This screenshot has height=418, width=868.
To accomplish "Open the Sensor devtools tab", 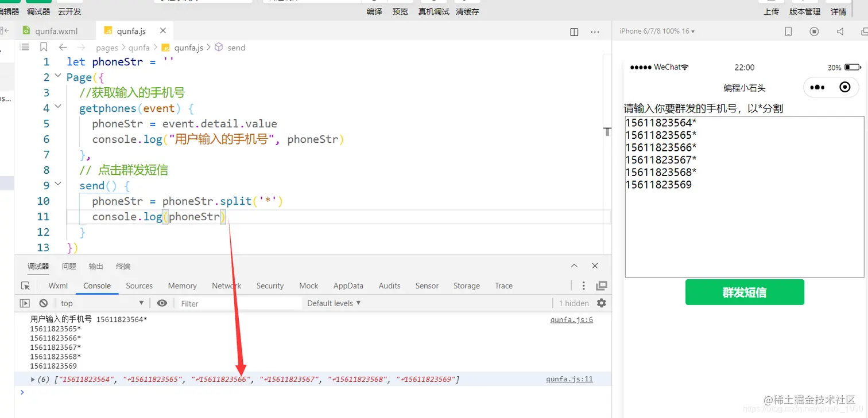I will (x=427, y=286).
